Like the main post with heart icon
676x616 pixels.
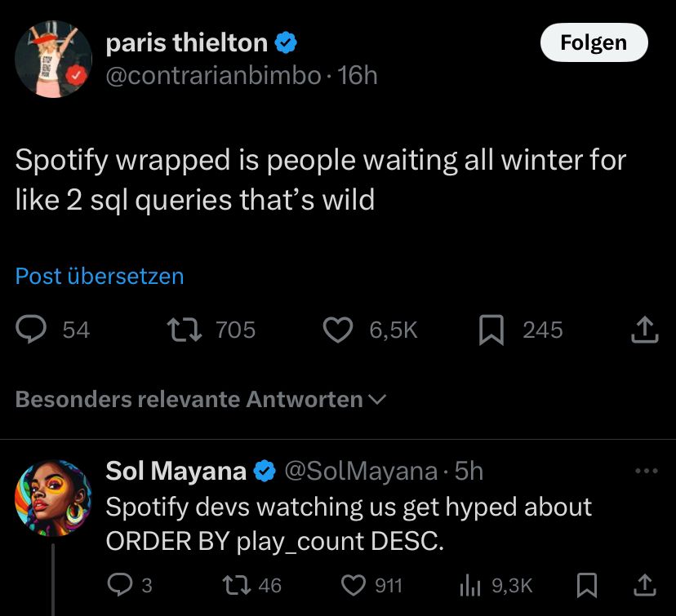click(x=337, y=330)
